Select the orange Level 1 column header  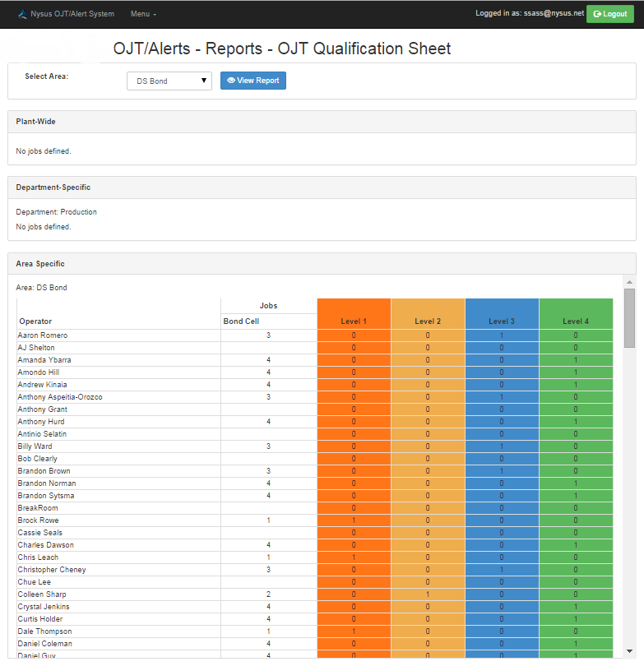(354, 321)
